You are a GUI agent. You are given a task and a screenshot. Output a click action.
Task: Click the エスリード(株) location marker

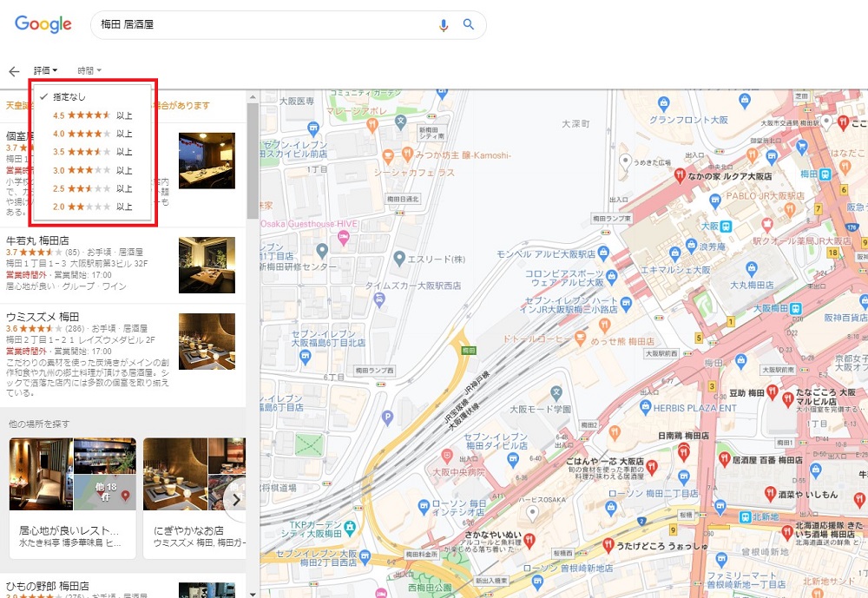point(399,259)
